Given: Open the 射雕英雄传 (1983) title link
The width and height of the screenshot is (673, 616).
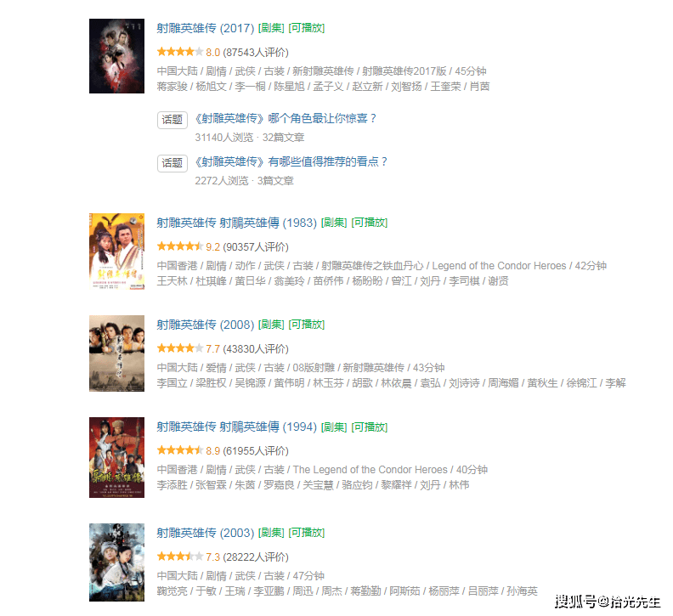Looking at the screenshot, I should [237, 223].
